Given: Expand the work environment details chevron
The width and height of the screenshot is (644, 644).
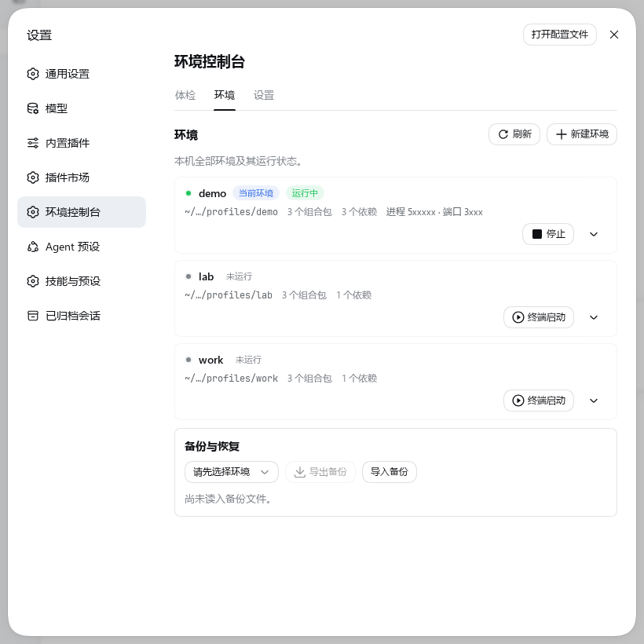Looking at the screenshot, I should tap(594, 401).
